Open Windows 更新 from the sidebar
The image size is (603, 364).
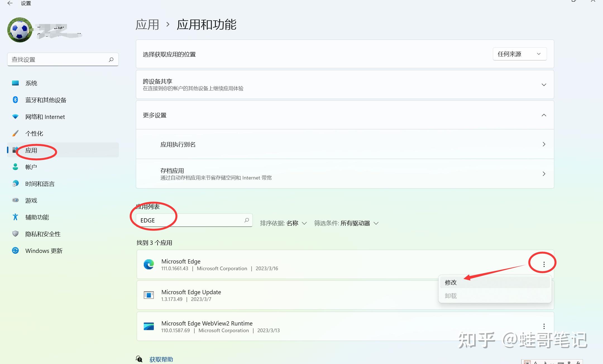tap(44, 251)
